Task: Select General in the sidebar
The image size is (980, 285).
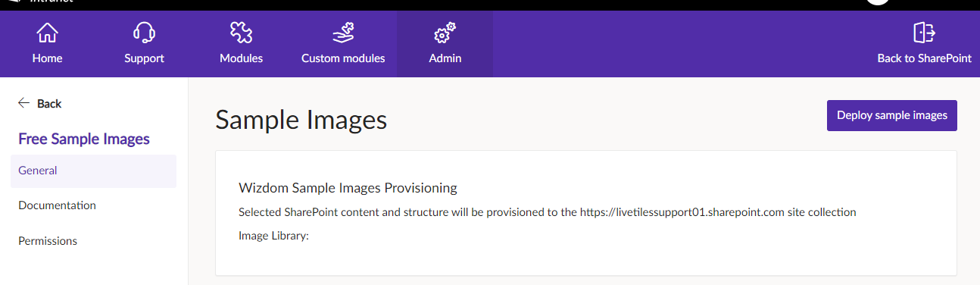Action: click(x=93, y=171)
